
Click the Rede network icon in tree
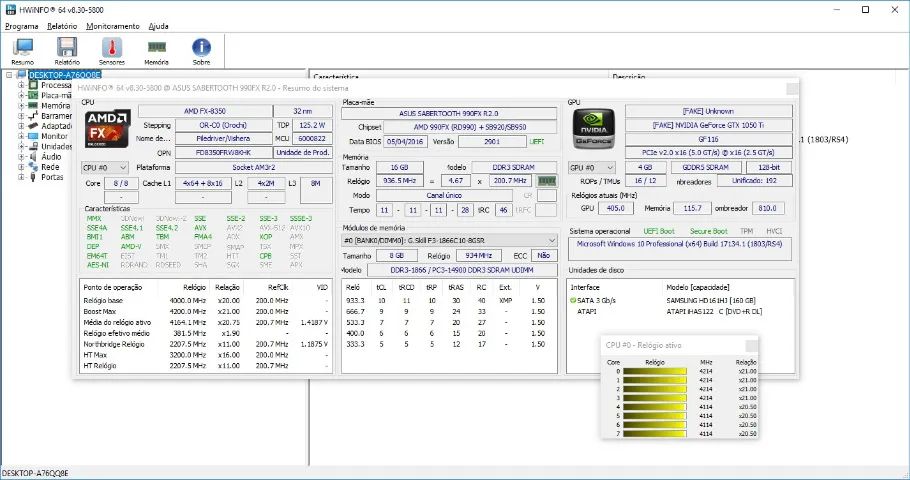(33, 167)
